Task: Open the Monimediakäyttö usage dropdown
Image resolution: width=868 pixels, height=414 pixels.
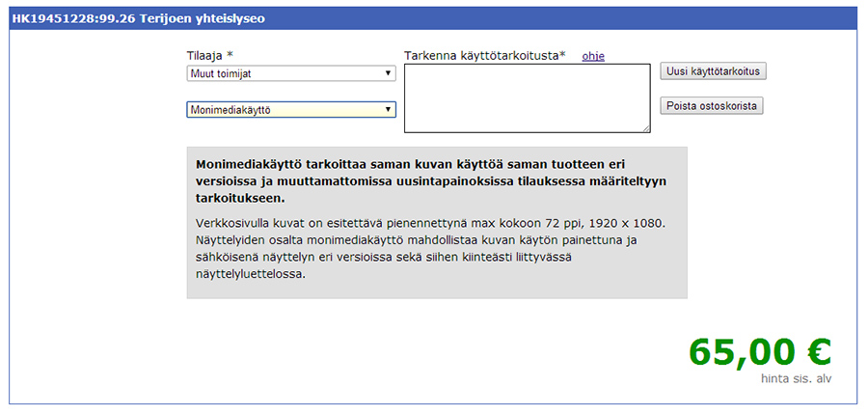Action: coord(291,110)
